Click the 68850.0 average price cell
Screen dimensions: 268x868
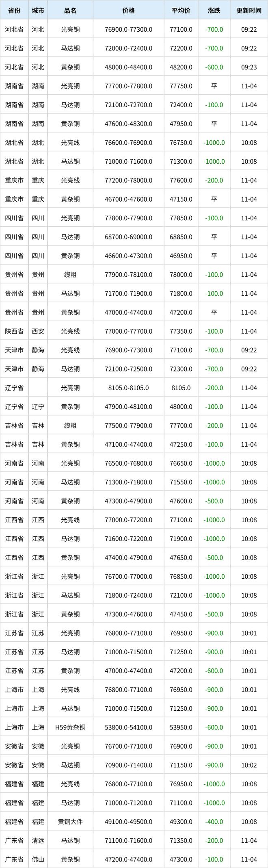pos(181,237)
